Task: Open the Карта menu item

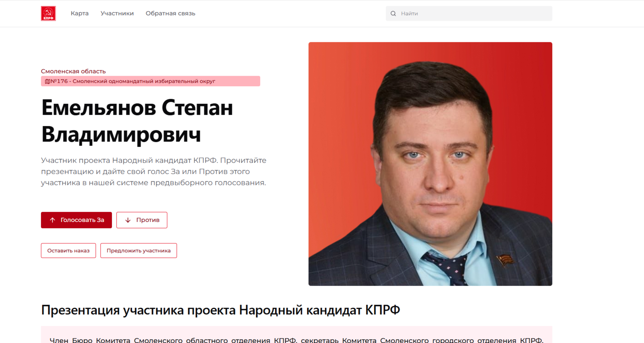Action: click(80, 13)
